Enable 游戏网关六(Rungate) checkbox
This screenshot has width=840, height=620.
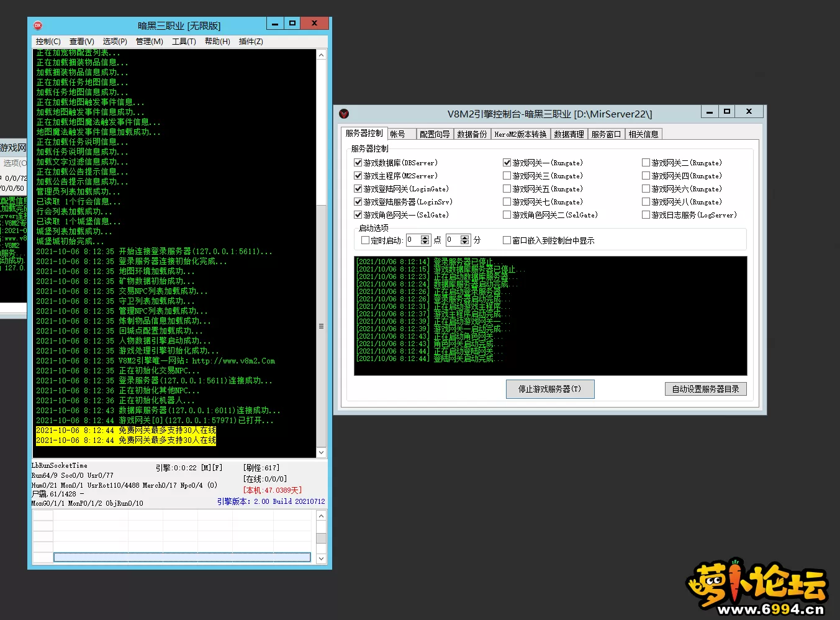[x=646, y=189]
